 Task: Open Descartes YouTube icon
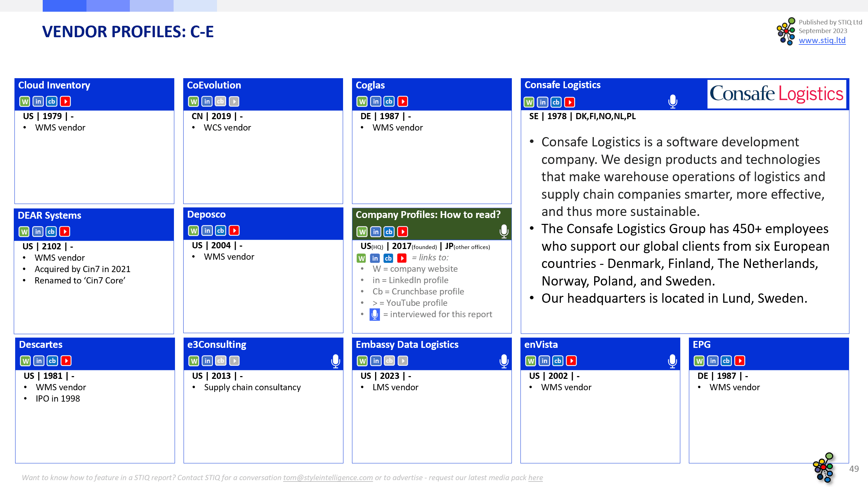pyautogui.click(x=66, y=361)
